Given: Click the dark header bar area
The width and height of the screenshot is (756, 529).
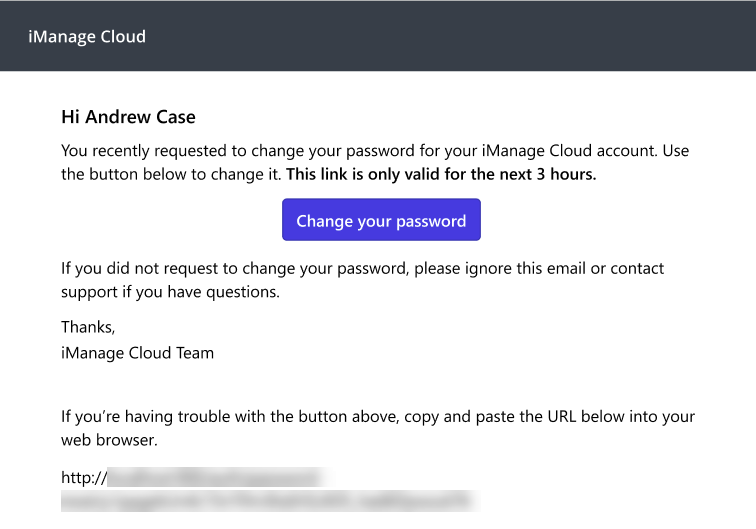Looking at the screenshot, I should [450, 36].
